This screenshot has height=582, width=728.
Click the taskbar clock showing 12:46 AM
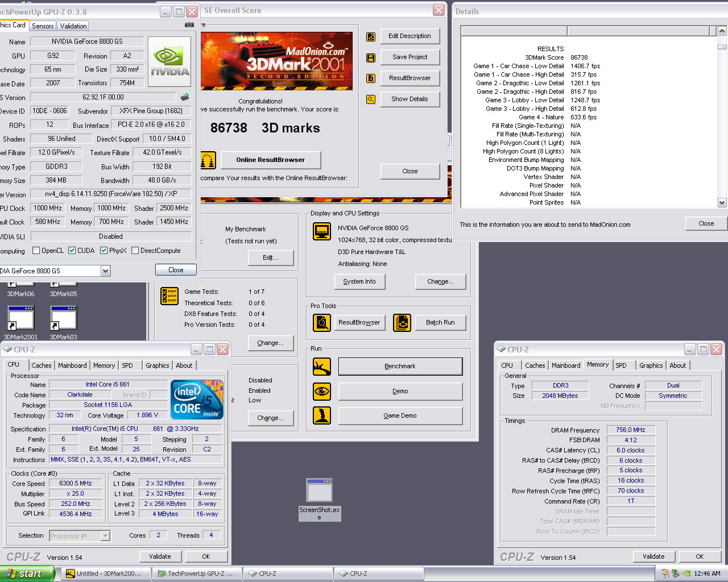point(708,573)
